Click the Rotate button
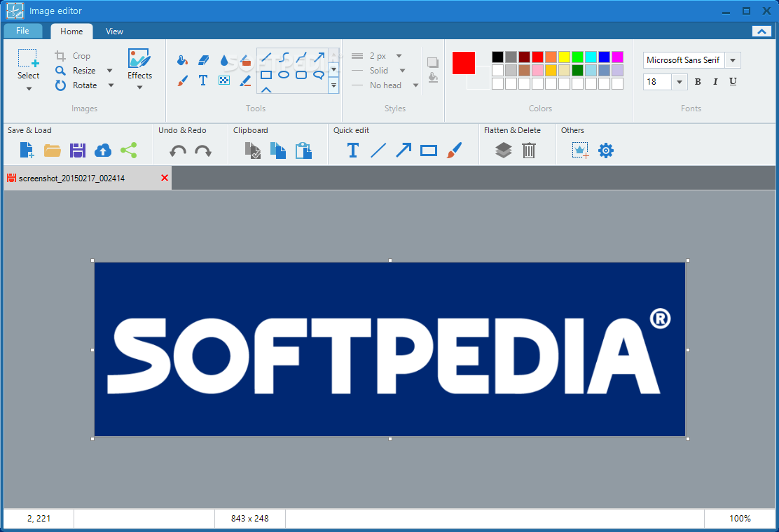 (x=76, y=85)
